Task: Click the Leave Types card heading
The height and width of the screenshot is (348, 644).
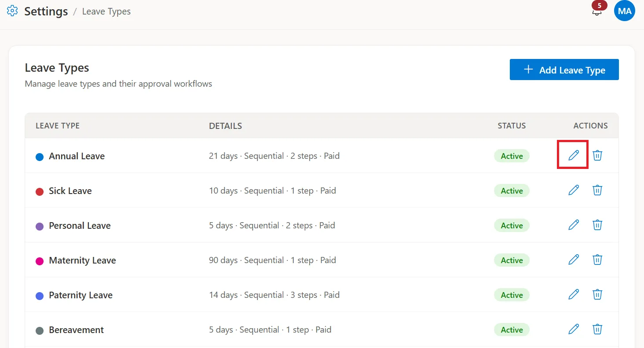Action: point(57,68)
